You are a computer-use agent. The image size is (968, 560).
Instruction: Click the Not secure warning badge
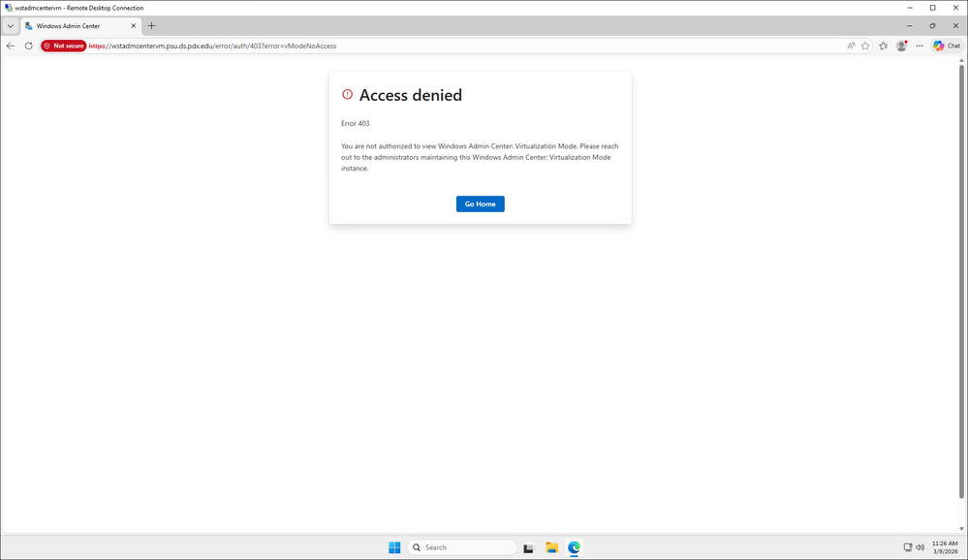click(64, 46)
